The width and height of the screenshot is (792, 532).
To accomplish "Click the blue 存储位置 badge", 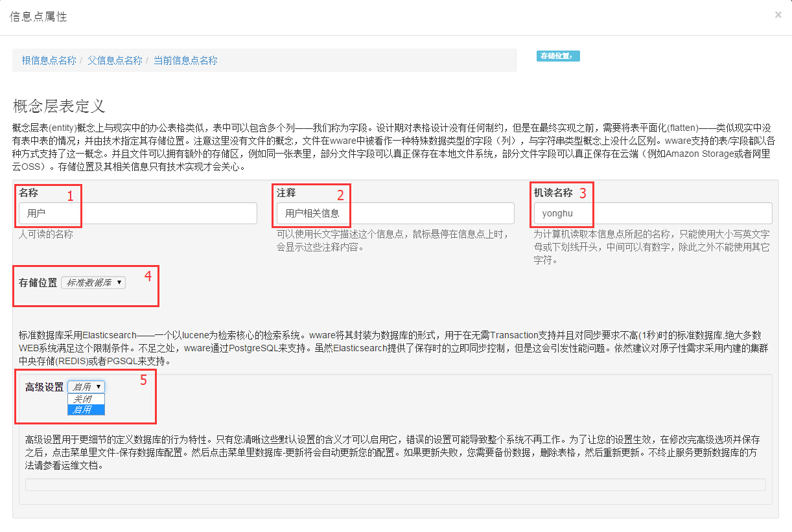I will (557, 56).
